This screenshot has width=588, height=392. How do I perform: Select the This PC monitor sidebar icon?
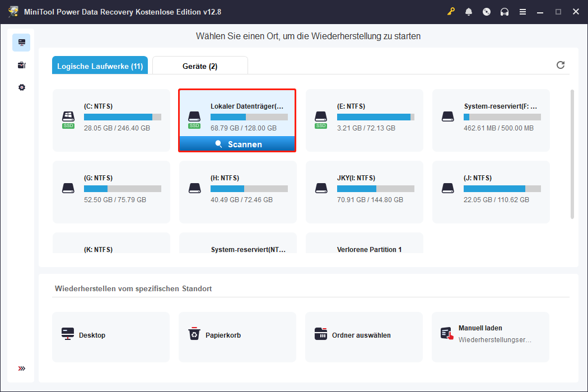point(21,43)
